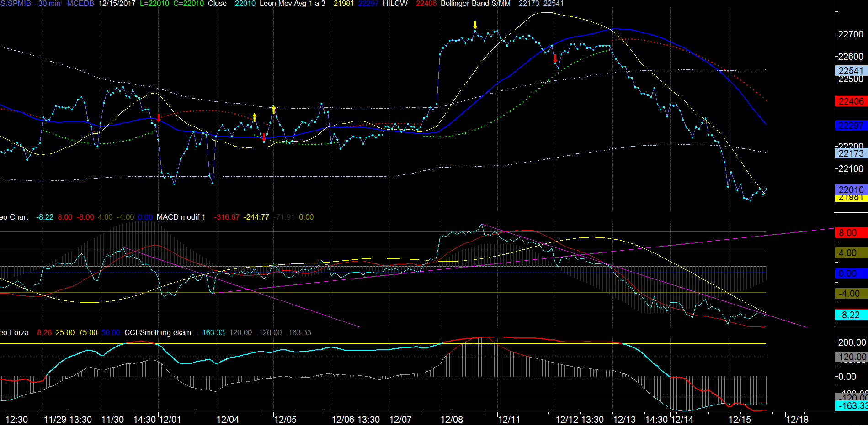Screen dimensions: 868x426
Task: Click the 12/11 date axis label
Action: click(x=509, y=420)
